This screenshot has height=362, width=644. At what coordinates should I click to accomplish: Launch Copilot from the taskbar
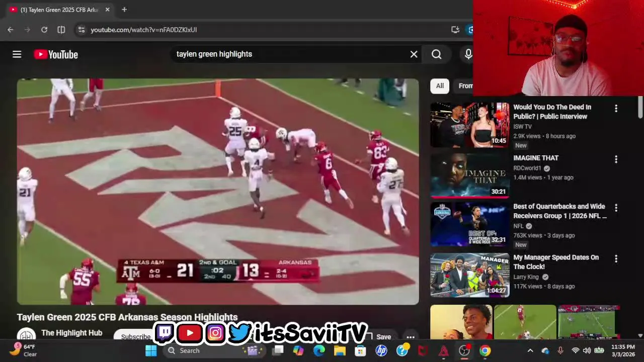(x=298, y=350)
